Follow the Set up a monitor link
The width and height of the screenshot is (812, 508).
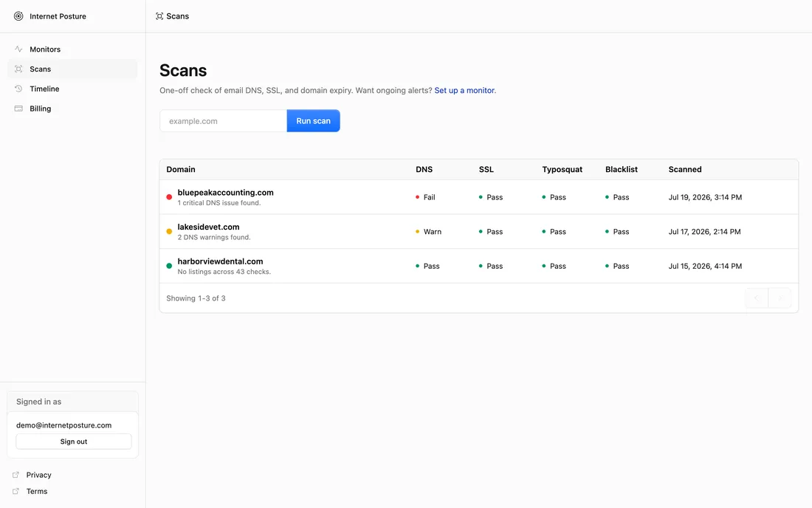tap(464, 90)
